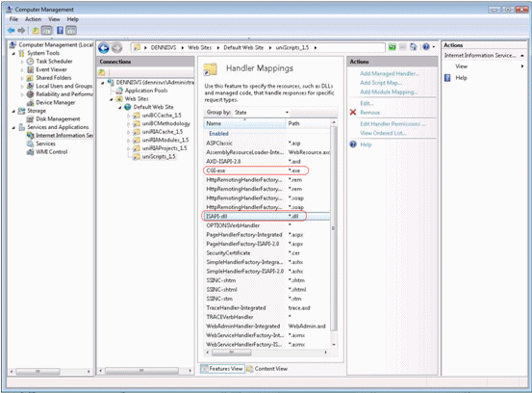
Task: Click horizontal scrollbar under handler list
Action: tap(232, 353)
